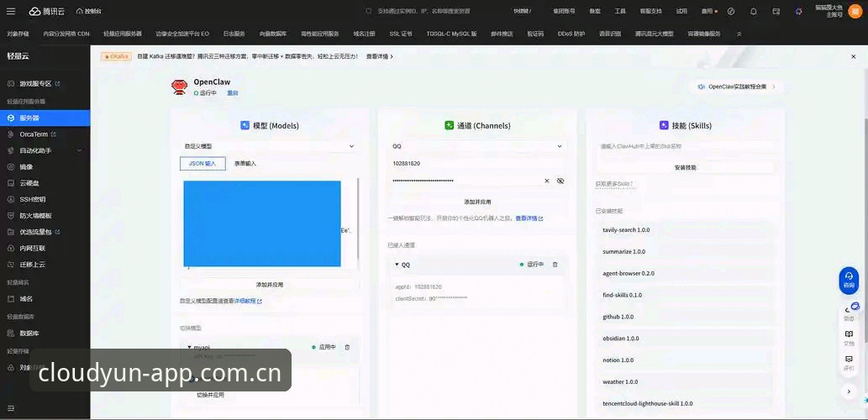Go to 控制台 console home
Viewport: 868px width, 420px height.
pyautogui.click(x=88, y=11)
